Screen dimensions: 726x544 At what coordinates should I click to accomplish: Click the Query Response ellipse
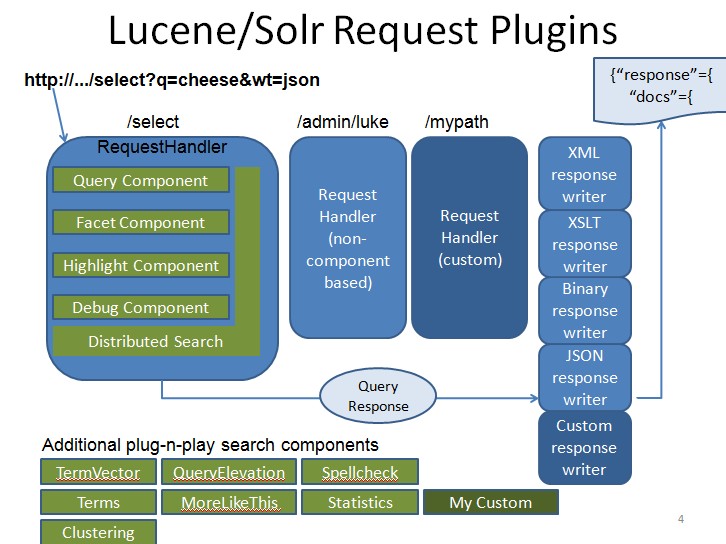(x=378, y=396)
